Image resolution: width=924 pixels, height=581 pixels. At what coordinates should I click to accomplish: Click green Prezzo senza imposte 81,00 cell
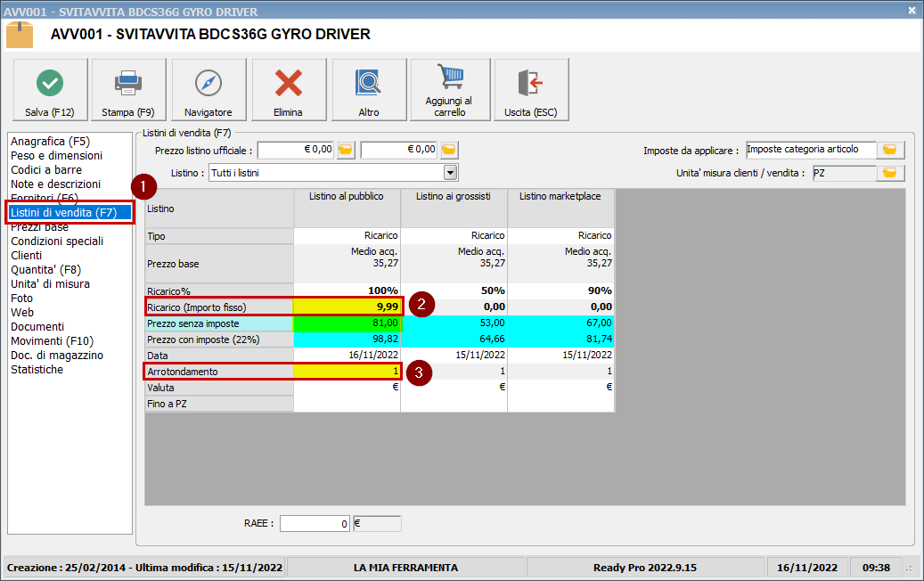click(348, 323)
